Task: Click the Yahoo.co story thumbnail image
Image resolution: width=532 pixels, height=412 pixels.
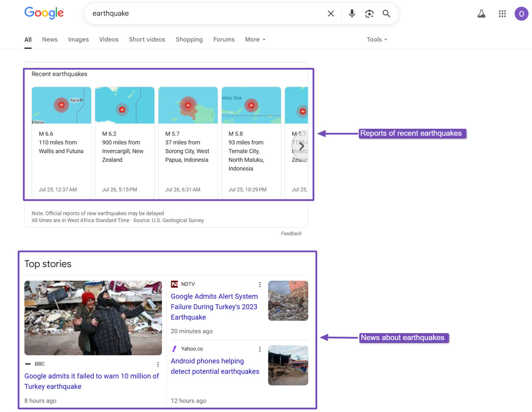Action: [288, 365]
